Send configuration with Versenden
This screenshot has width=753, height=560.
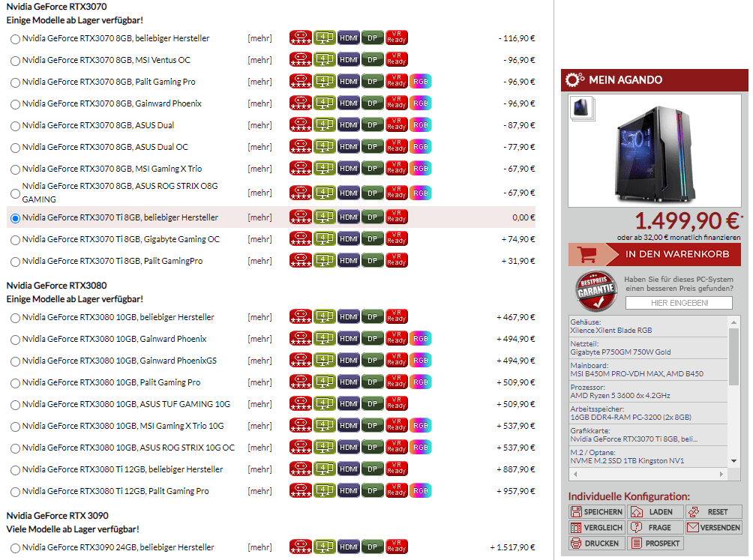click(x=713, y=528)
